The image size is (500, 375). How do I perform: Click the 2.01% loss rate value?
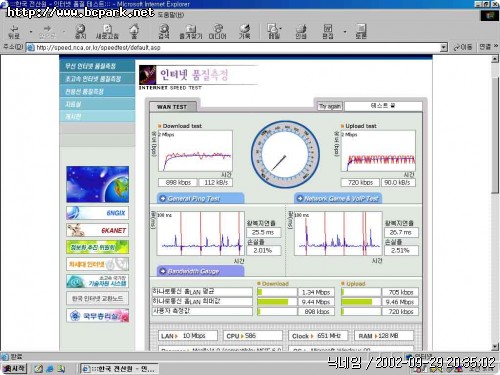click(263, 250)
